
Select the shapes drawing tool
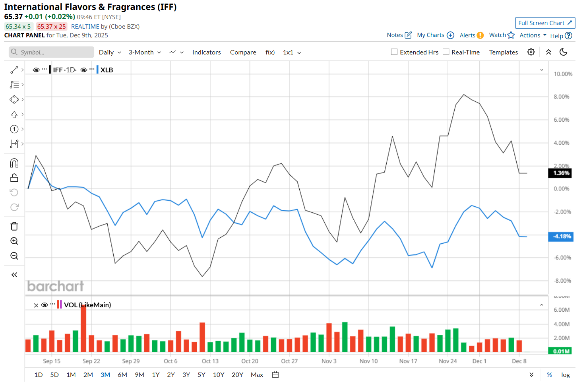[14, 99]
